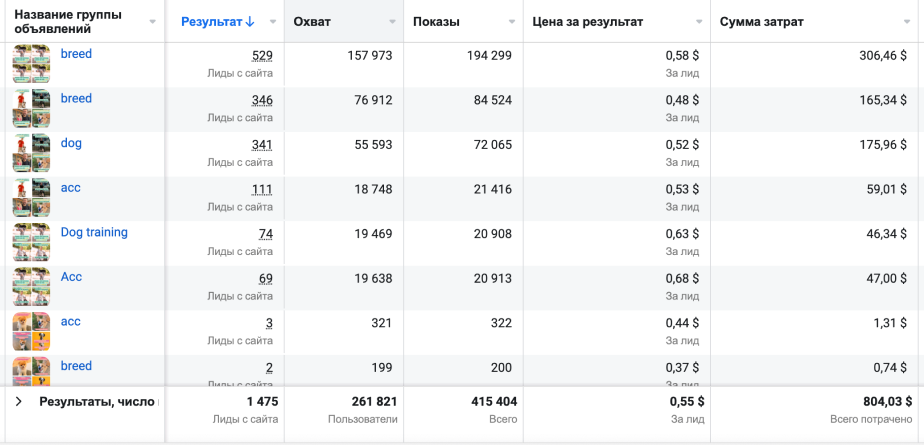Viewport: 924px width, 445px height.
Task: Click the Сумма затрат column header label
Action: click(761, 22)
